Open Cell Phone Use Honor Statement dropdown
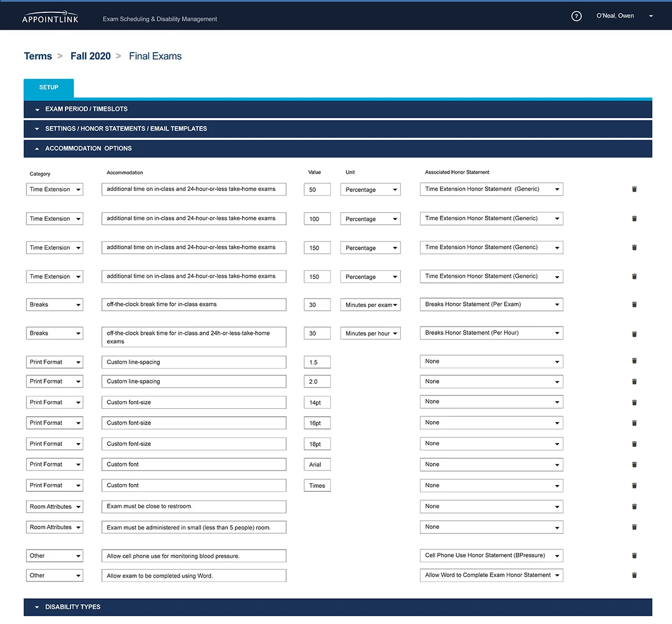The image size is (672, 624). [x=491, y=556]
